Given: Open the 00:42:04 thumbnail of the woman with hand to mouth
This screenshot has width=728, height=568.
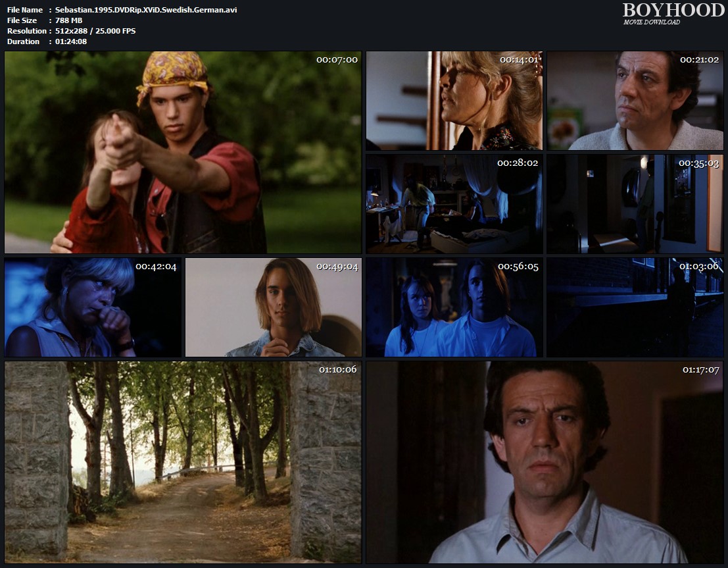Looking at the screenshot, I should (x=92, y=307).
